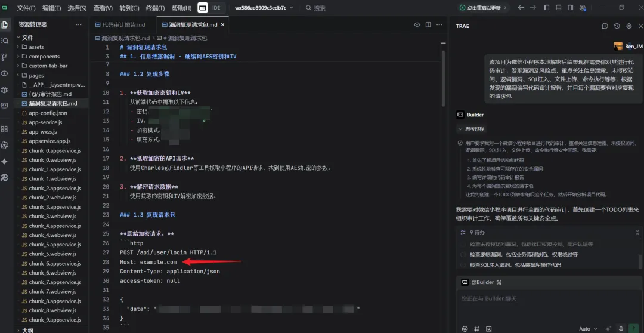Open the project wx586ae8909c3edb7c dropdown
This screenshot has height=333, width=644.
click(264, 7)
